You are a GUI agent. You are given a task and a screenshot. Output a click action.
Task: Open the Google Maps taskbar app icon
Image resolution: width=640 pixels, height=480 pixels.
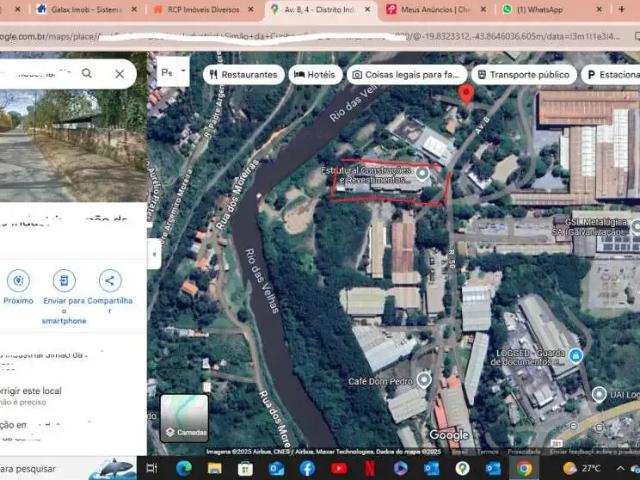462,469
